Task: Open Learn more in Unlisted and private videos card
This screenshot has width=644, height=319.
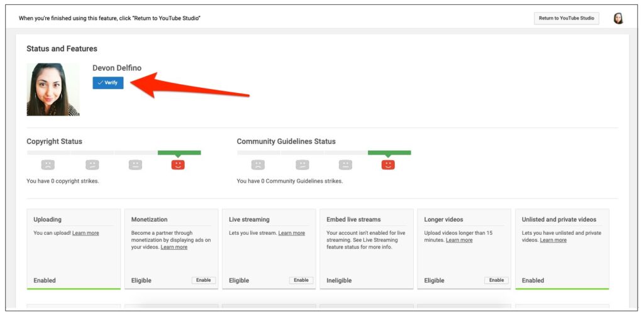Action: click(553, 241)
